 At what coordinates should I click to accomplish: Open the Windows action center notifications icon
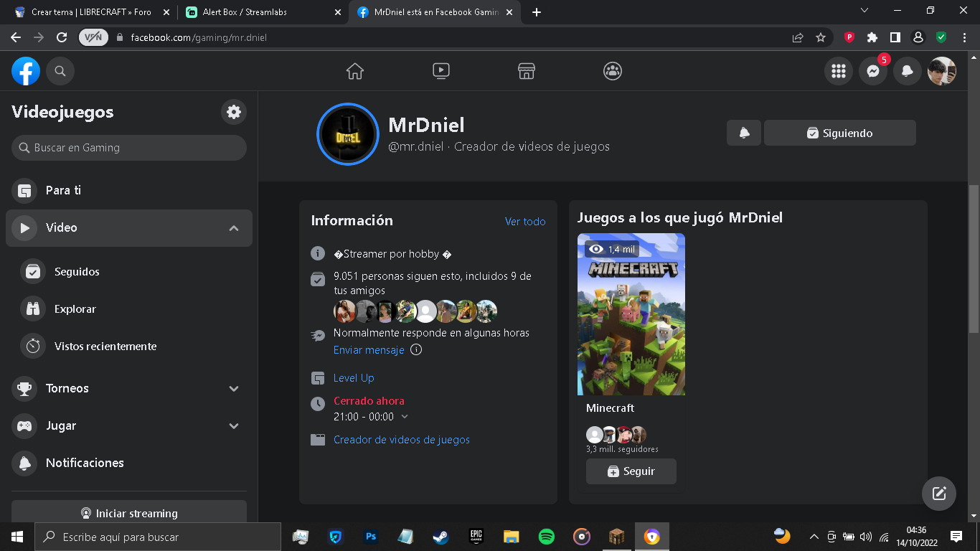tap(956, 537)
